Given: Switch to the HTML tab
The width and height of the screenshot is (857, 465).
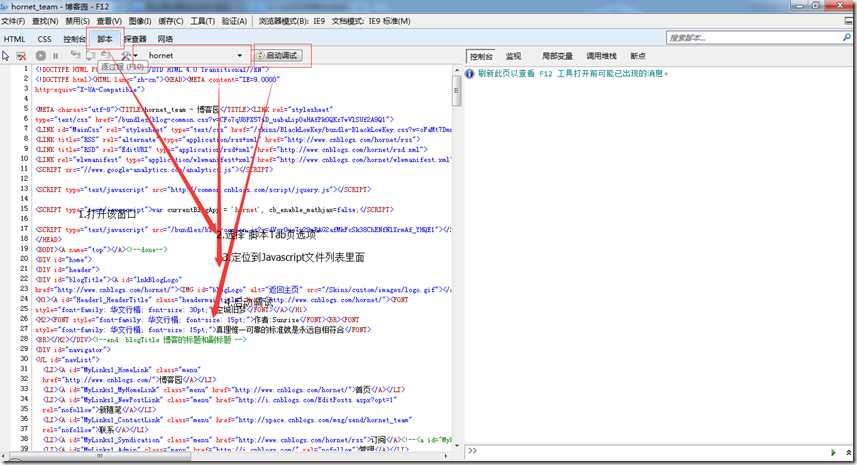Looking at the screenshot, I should pos(15,39).
